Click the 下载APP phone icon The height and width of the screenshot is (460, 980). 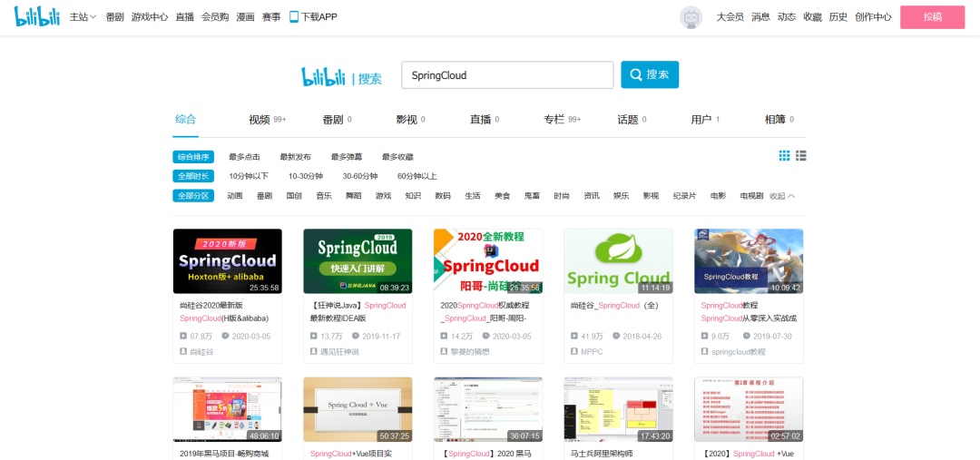click(294, 16)
